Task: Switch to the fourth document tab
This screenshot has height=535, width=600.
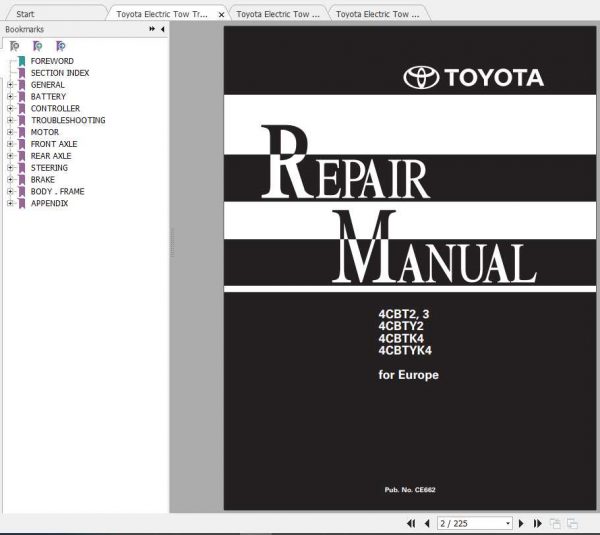Action: (x=378, y=14)
